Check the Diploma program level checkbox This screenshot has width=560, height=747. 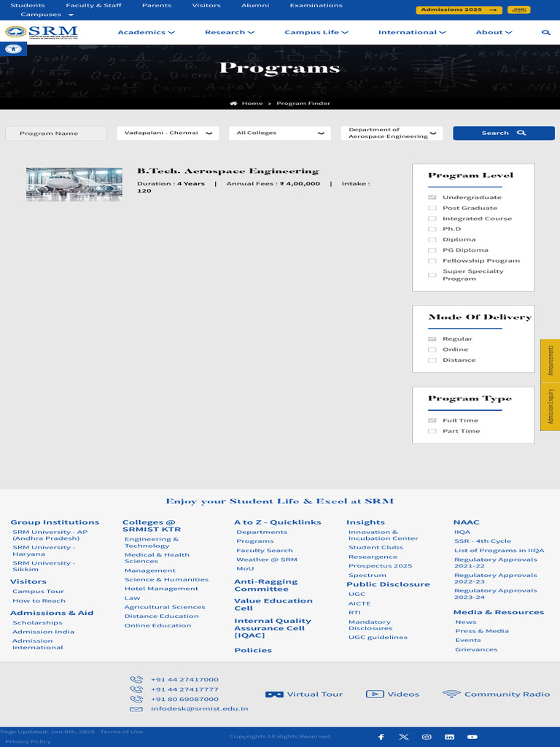432,239
